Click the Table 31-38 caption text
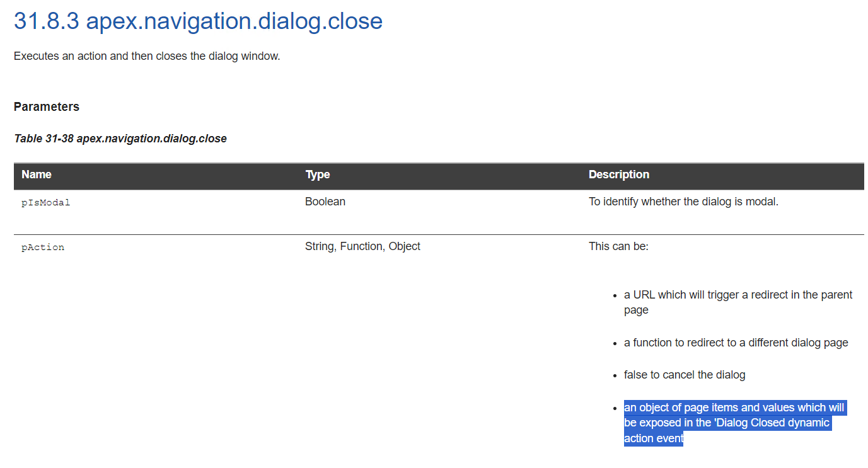Screen dimensions: 868x468 coord(120,139)
